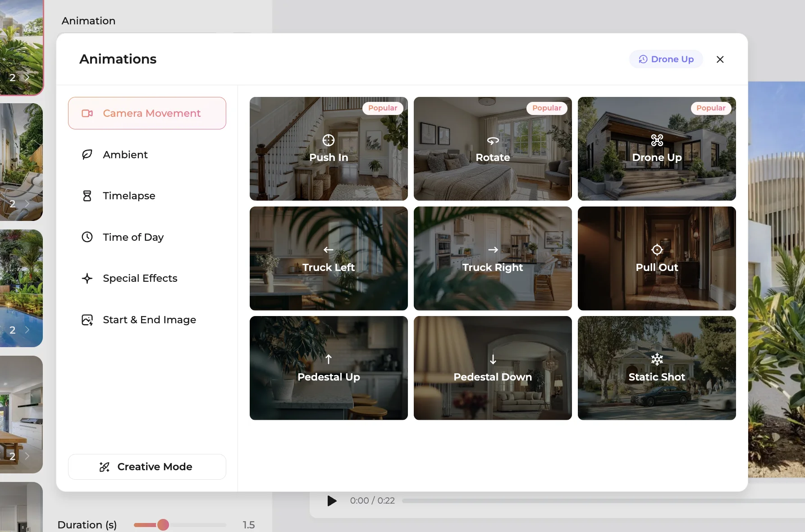Click the 0:00 / 0:22 time readout

tap(372, 500)
